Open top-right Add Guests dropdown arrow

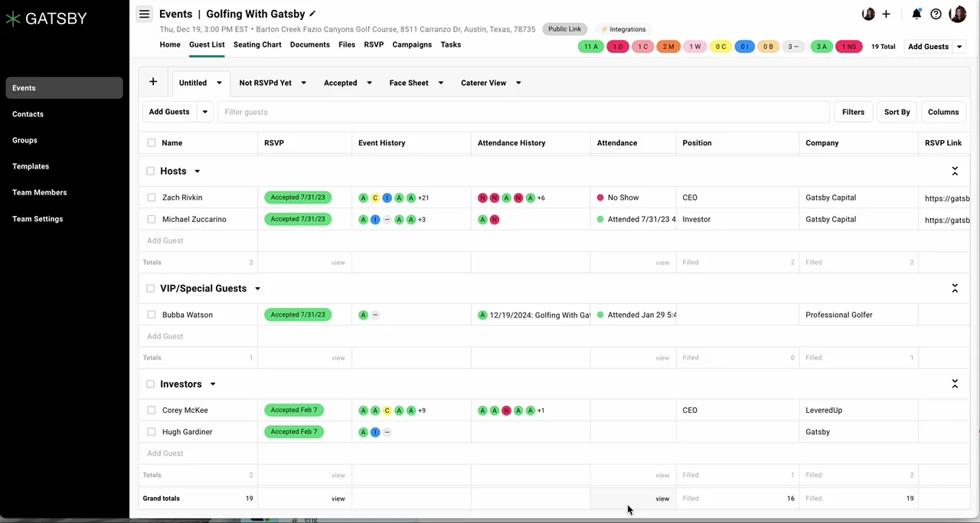959,47
